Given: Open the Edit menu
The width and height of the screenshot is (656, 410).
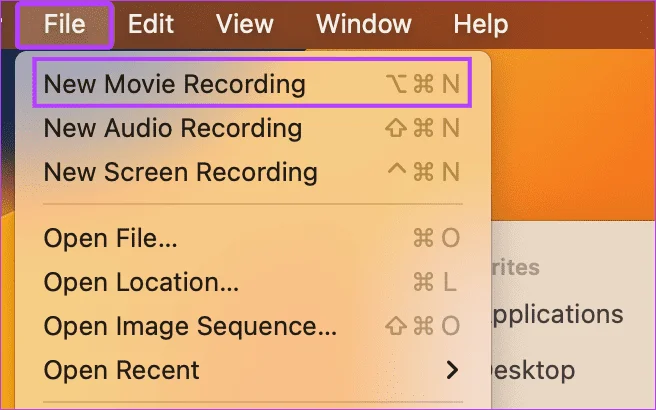Looking at the screenshot, I should [x=151, y=24].
